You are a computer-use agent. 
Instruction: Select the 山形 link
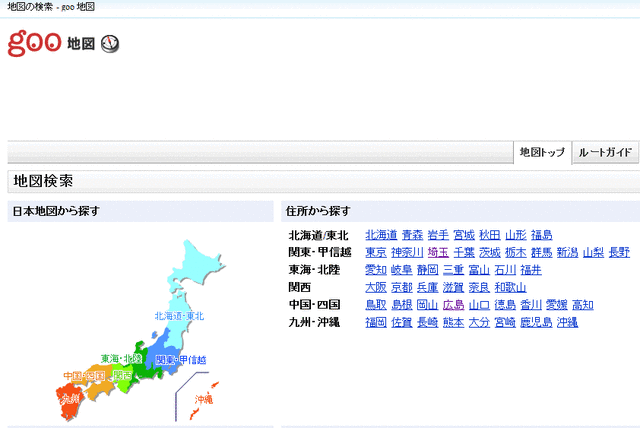(516, 235)
